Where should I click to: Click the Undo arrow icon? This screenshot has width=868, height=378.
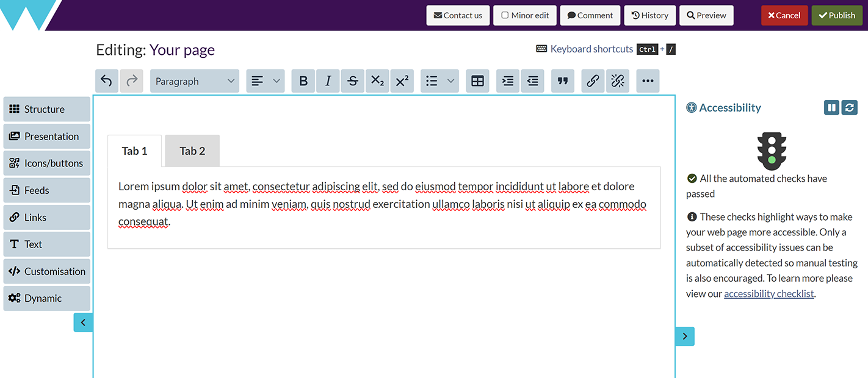coord(107,81)
